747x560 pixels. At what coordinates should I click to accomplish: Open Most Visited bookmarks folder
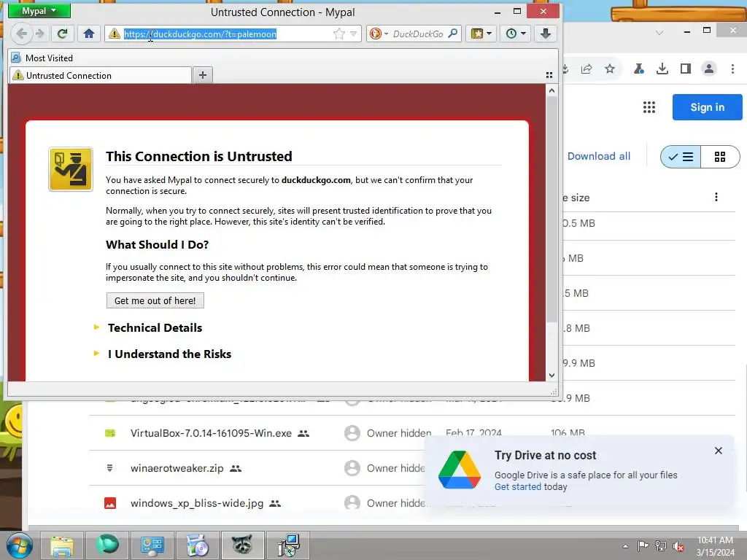pos(42,58)
